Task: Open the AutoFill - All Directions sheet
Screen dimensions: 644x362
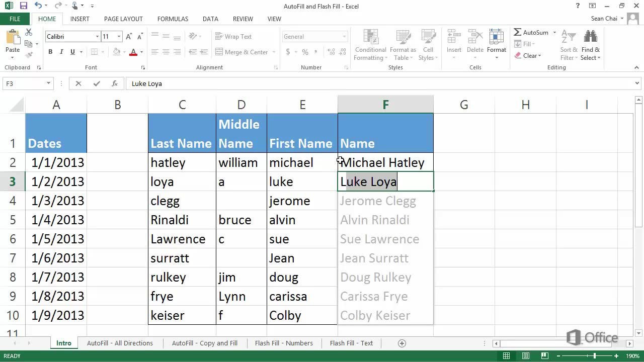Action: coord(120,343)
